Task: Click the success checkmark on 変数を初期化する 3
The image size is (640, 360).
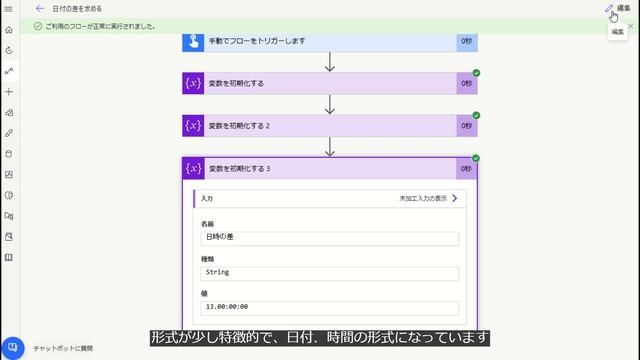Action: pos(476,158)
